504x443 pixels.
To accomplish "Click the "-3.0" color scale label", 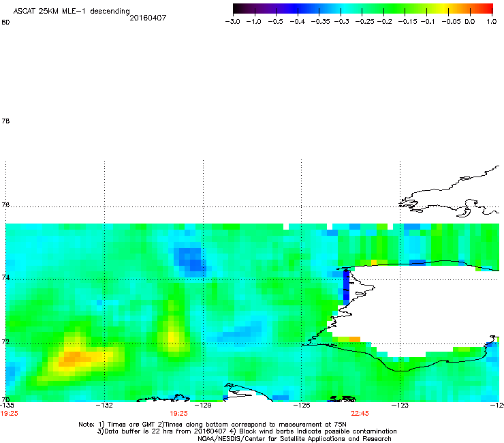I will tap(232, 22).
